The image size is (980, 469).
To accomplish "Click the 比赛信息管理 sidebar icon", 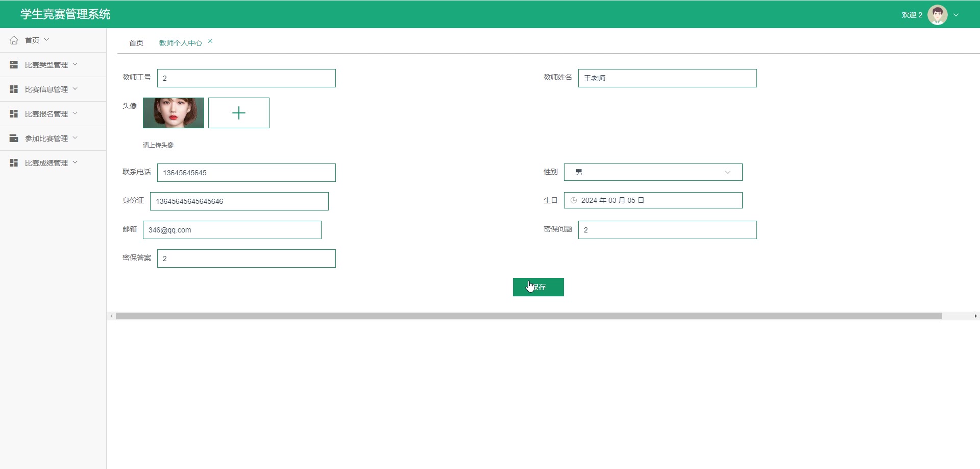I will coord(14,89).
